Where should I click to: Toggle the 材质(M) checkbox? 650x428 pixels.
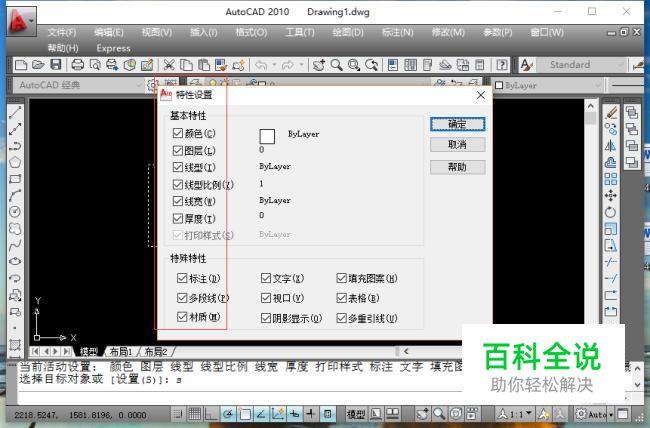pyautogui.click(x=182, y=317)
